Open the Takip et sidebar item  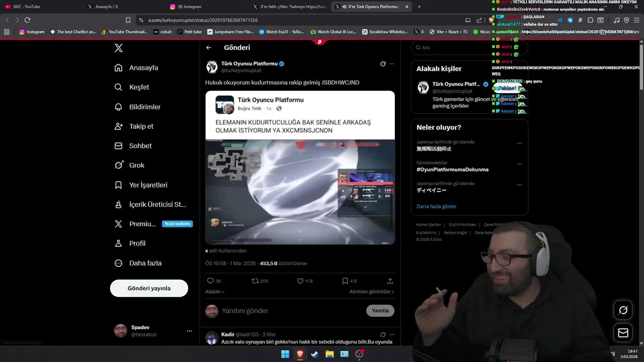(134, 126)
